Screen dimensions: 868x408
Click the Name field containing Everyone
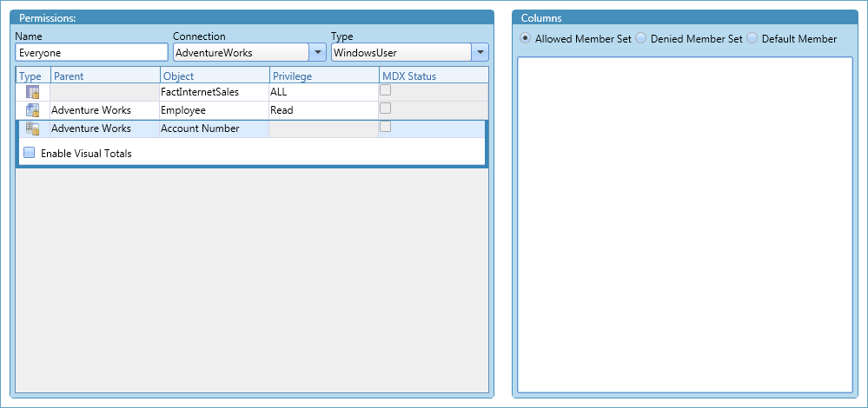click(91, 53)
